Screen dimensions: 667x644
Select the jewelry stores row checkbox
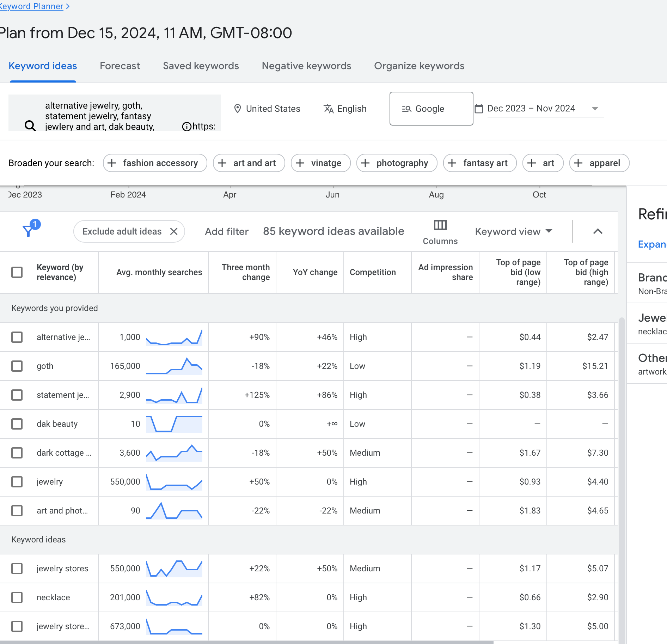coord(17,569)
